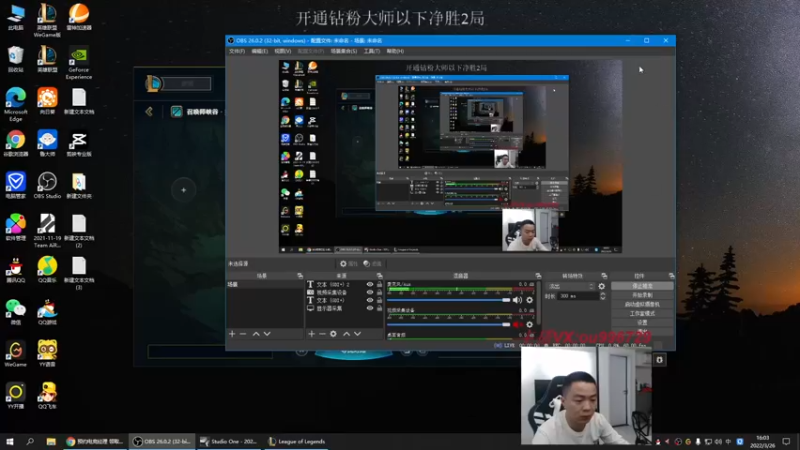Open source properties gear in Sources toolbar
The height and width of the screenshot is (450, 800).
333,334
